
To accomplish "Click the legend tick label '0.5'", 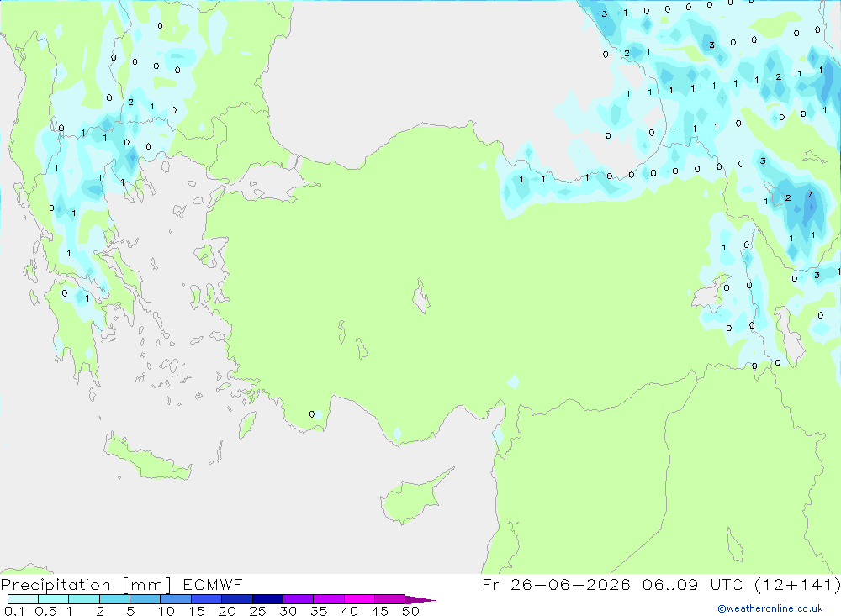I will pyautogui.click(x=45, y=611).
